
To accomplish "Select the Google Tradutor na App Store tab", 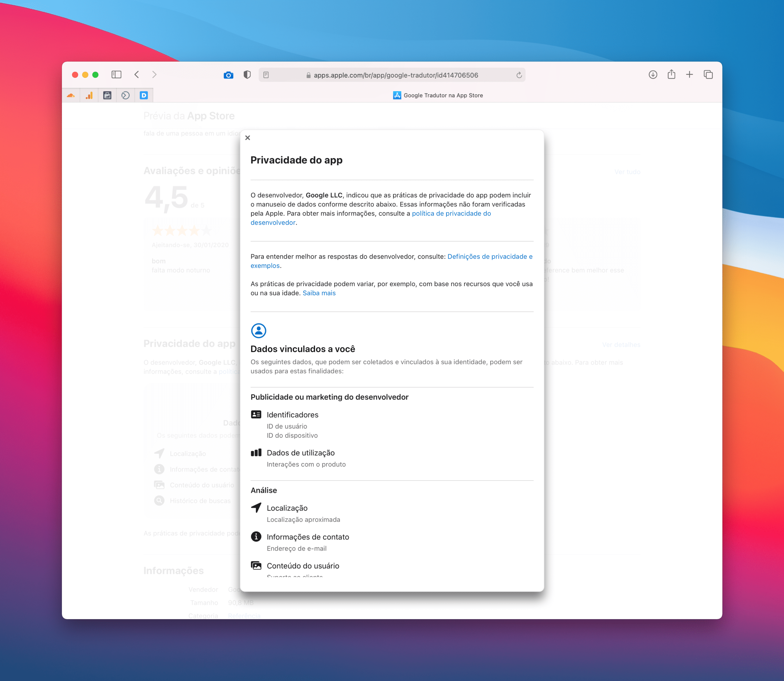I will (438, 95).
